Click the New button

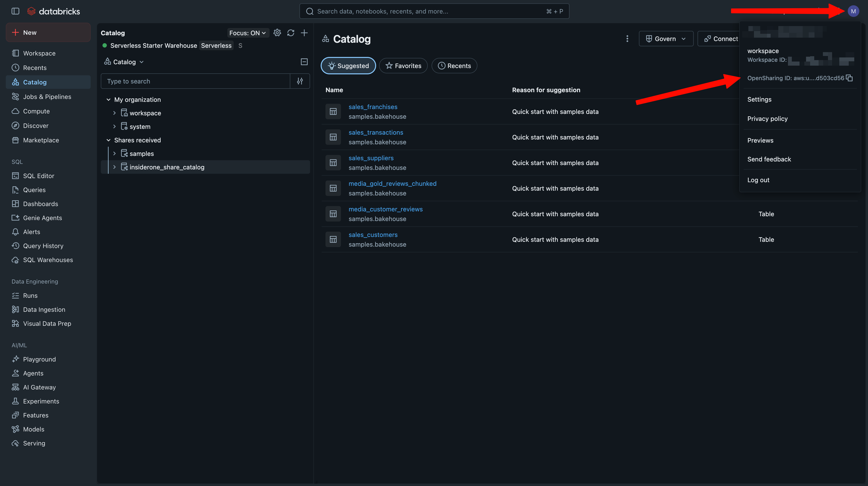(x=48, y=32)
